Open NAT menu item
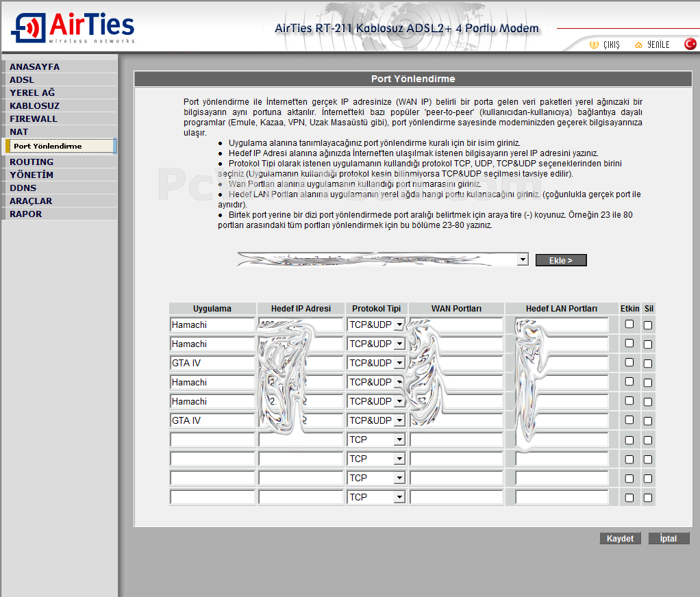The height and width of the screenshot is (597, 700). pos(60,131)
